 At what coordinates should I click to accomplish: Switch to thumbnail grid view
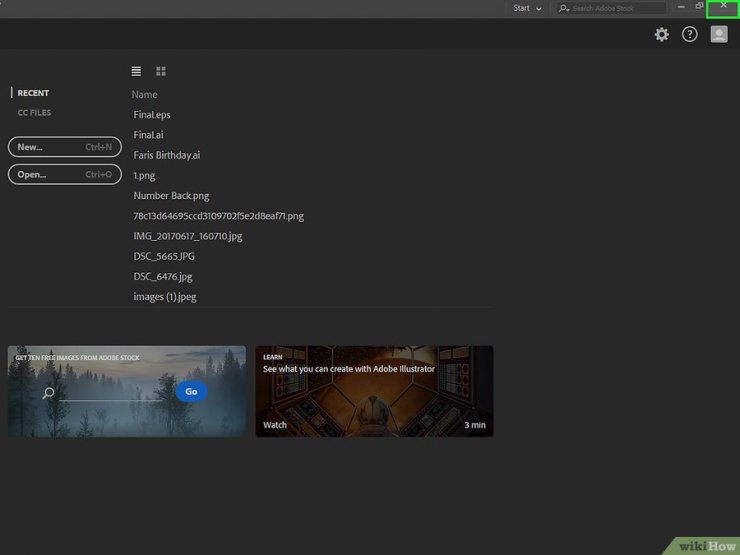point(161,71)
